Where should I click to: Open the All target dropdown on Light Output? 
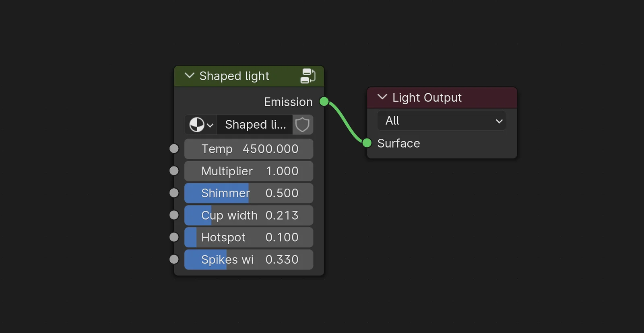[441, 120]
